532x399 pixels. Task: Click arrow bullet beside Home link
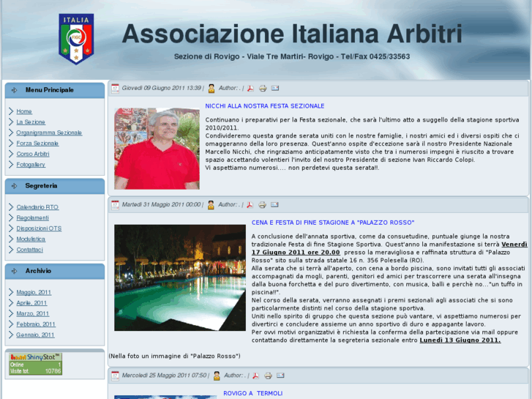(x=11, y=111)
